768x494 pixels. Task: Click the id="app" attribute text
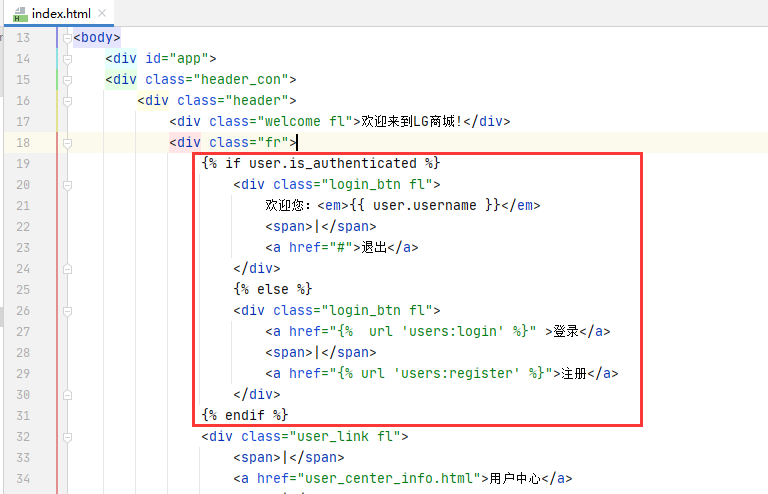coord(177,59)
